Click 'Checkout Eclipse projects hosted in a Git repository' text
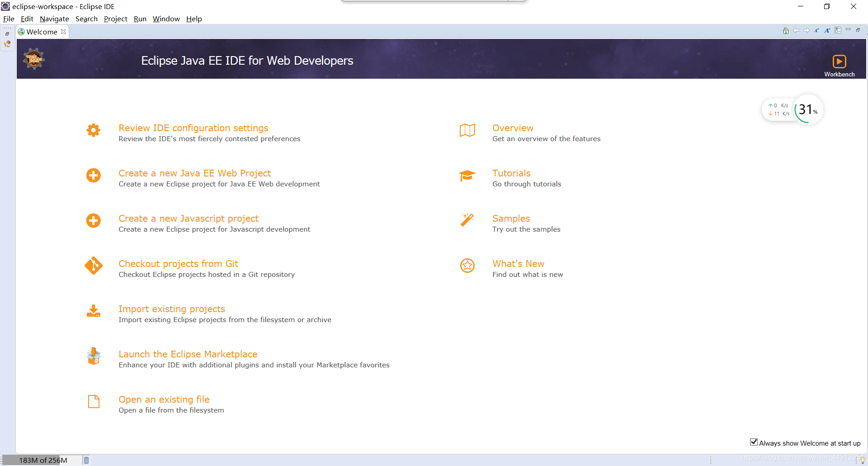The height and width of the screenshot is (466, 868). pos(207,275)
